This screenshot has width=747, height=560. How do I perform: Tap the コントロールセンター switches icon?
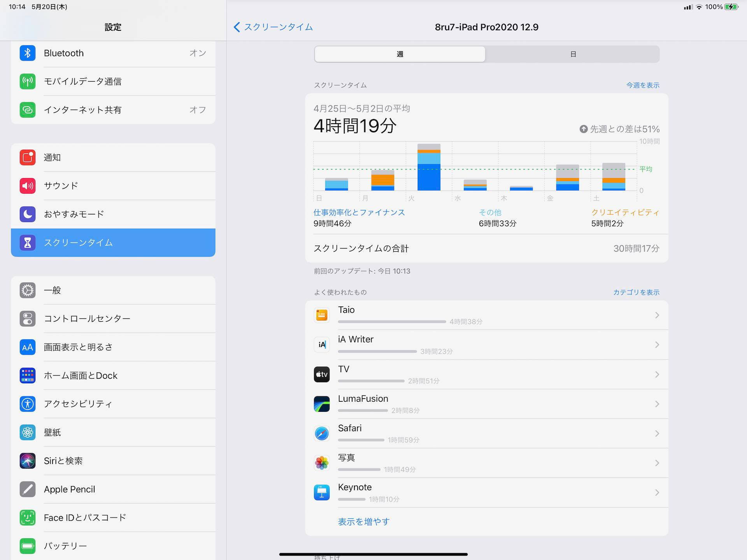tap(28, 318)
